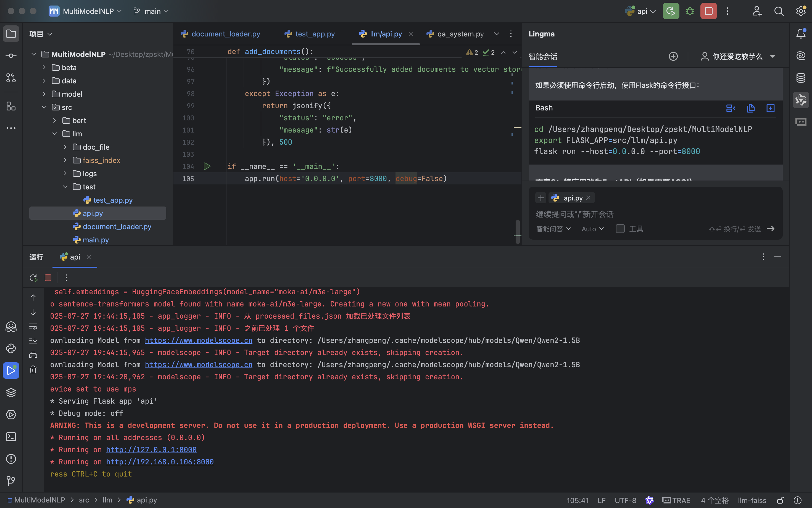
Task: Open the Auto model dropdown
Action: [593, 229]
